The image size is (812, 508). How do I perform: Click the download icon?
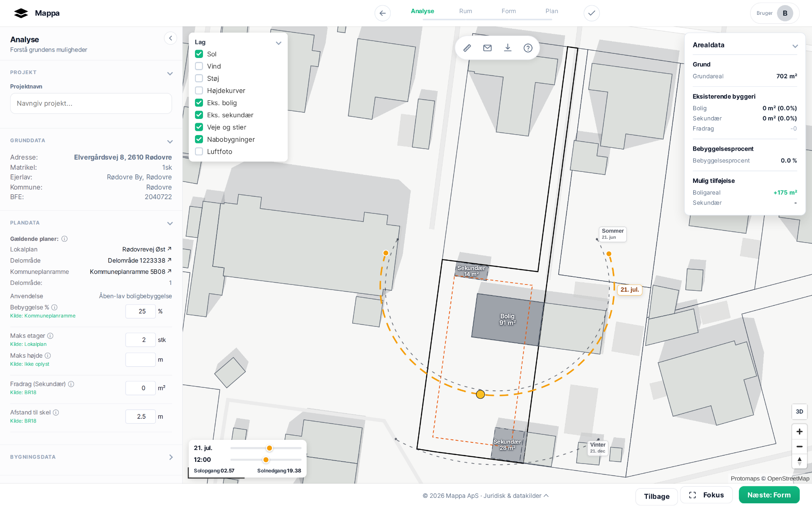507,48
